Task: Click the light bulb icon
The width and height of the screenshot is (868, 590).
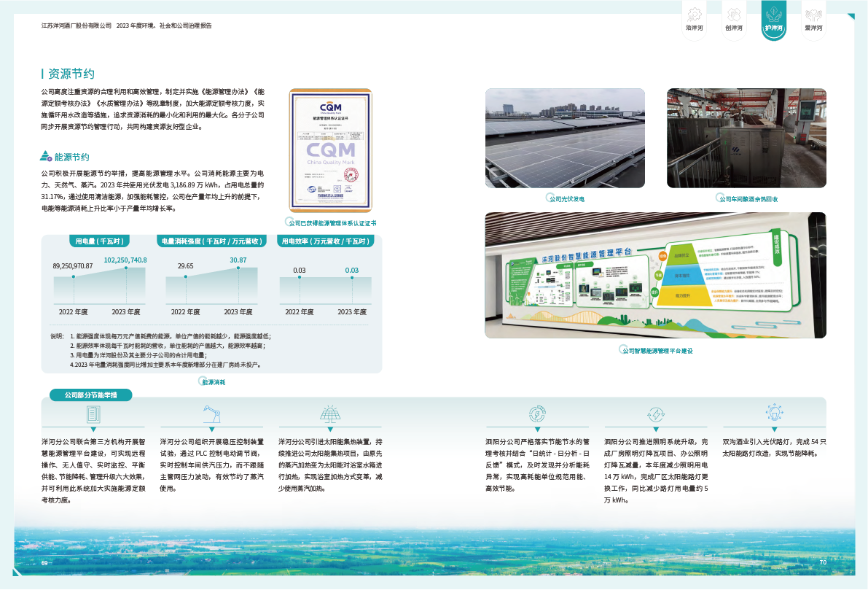Action: [773, 413]
